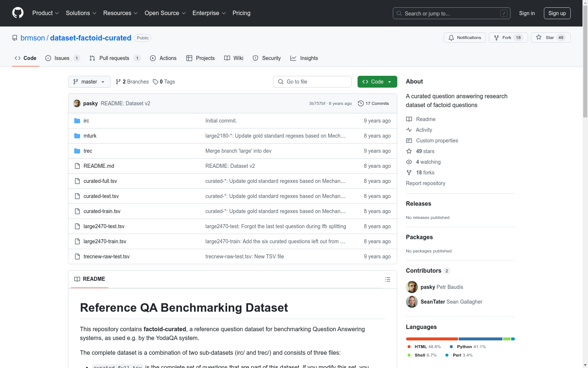Click the repository icon beside brmson
Image resolution: width=588 pixels, height=368 pixels.
click(15, 38)
